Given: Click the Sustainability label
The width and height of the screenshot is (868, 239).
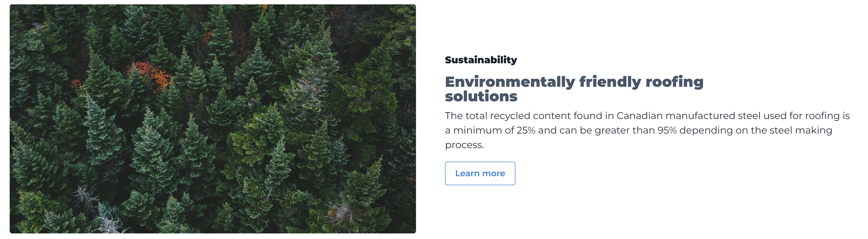Looking at the screenshot, I should 481,60.
